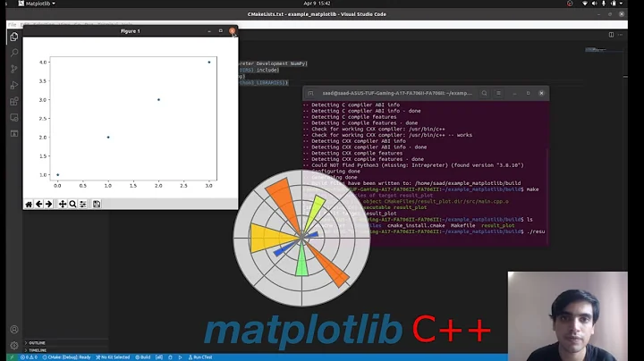Image resolution: width=644 pixels, height=361 pixels.
Task: Open the system menu arrow in top bar
Action: click(x=621, y=4)
